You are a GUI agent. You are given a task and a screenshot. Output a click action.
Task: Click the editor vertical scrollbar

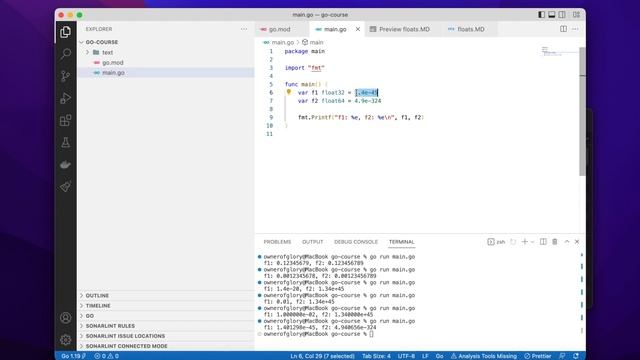pyautogui.click(x=582, y=111)
